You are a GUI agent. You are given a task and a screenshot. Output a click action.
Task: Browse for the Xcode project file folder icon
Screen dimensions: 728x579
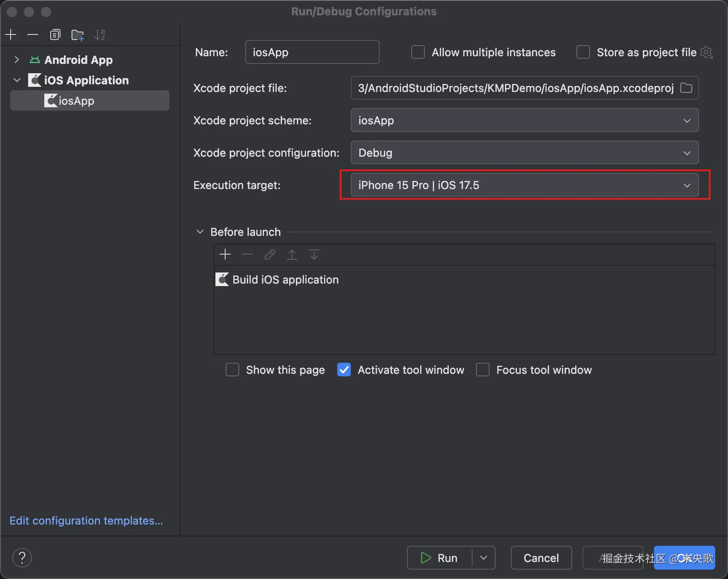tap(686, 88)
